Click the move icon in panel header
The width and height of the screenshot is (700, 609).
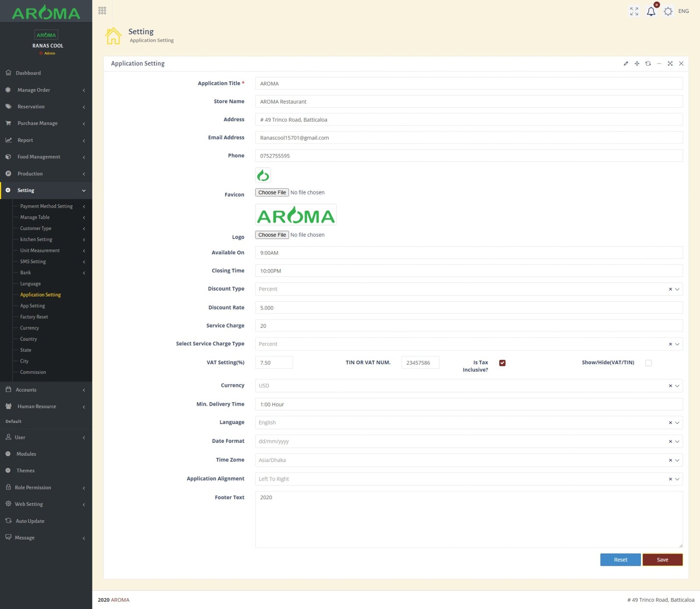(x=637, y=64)
